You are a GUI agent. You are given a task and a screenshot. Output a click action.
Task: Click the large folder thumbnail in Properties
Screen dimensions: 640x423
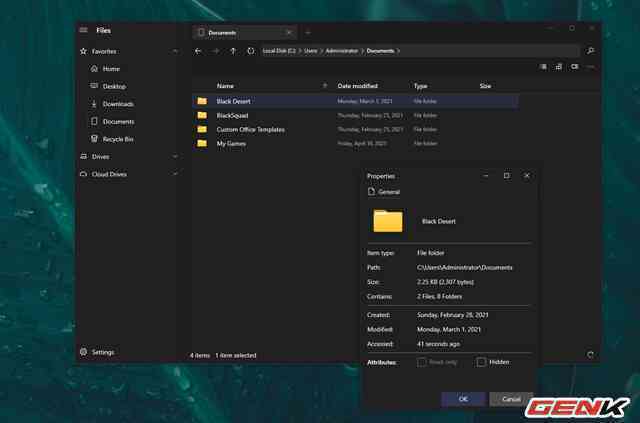388,221
